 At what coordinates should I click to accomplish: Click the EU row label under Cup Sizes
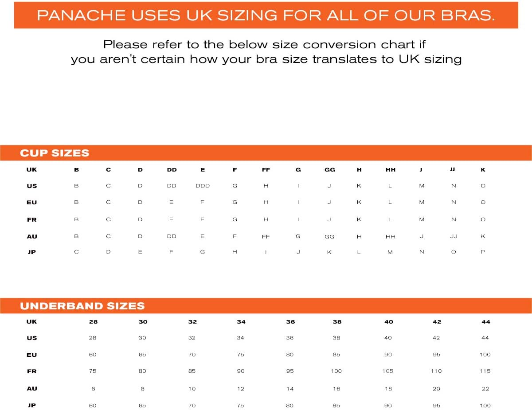coord(32,203)
